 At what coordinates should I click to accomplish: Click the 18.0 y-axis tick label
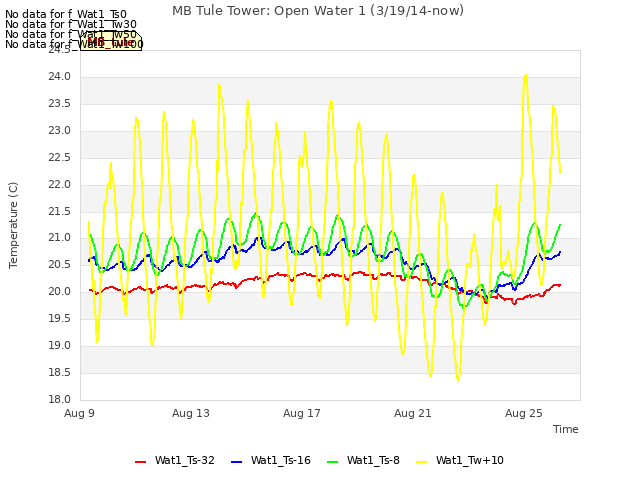coord(60,400)
